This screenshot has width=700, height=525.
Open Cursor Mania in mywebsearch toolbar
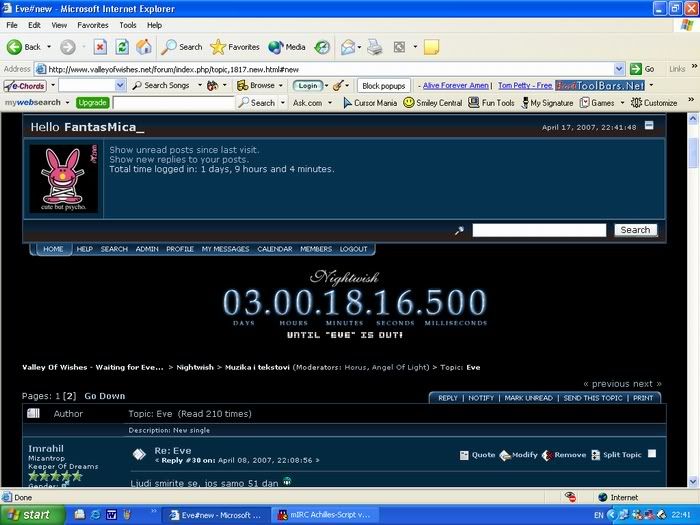click(x=370, y=103)
